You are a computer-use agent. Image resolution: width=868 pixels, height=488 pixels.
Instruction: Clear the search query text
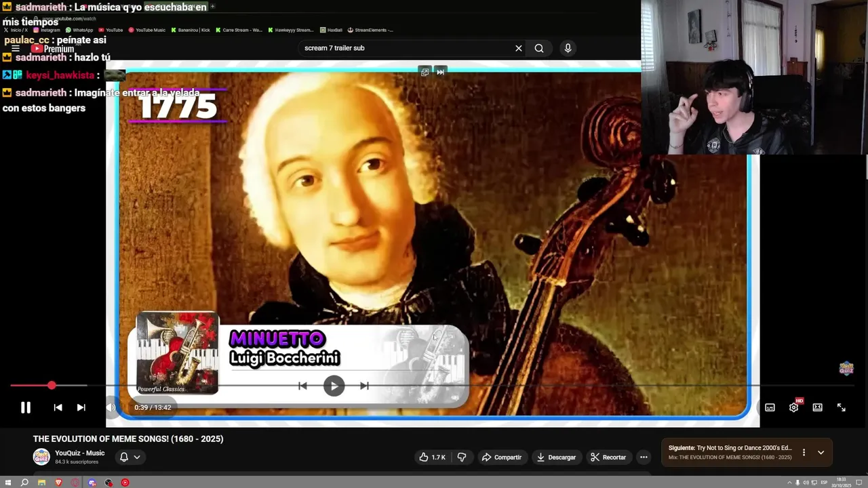[519, 48]
